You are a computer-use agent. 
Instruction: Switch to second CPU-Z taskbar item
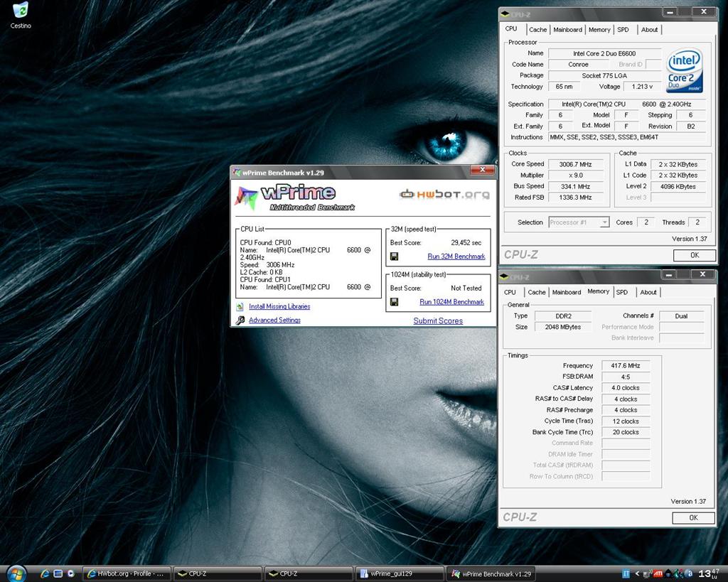click(x=309, y=573)
